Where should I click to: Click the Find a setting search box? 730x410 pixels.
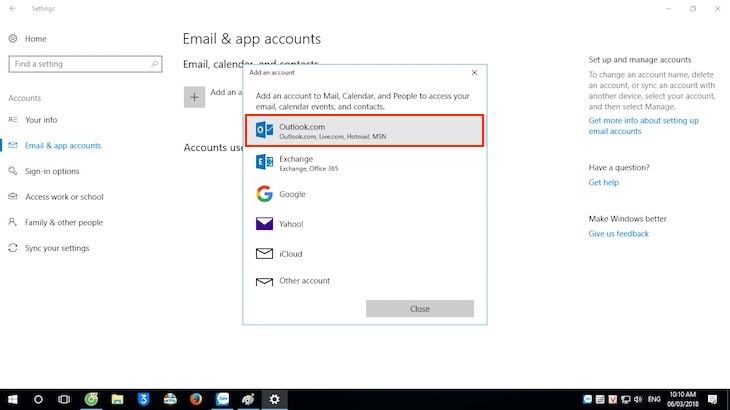[85, 64]
